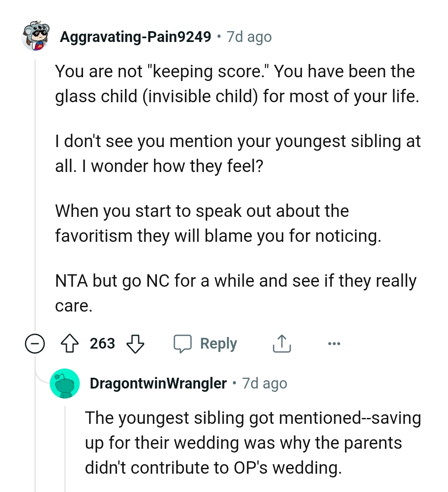The image size is (448, 492).
Task: Open the share options for the comment
Action: click(282, 343)
